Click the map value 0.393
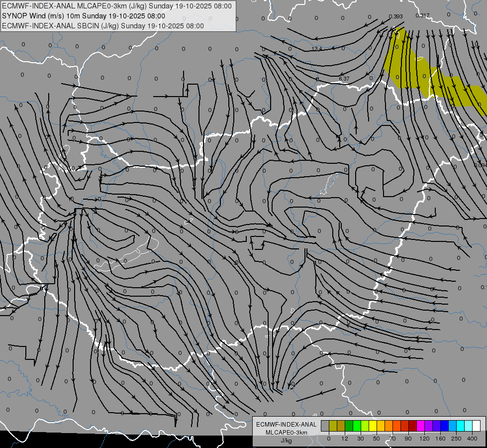Image resolution: width=487 pixels, height=448 pixels. pos(395,16)
